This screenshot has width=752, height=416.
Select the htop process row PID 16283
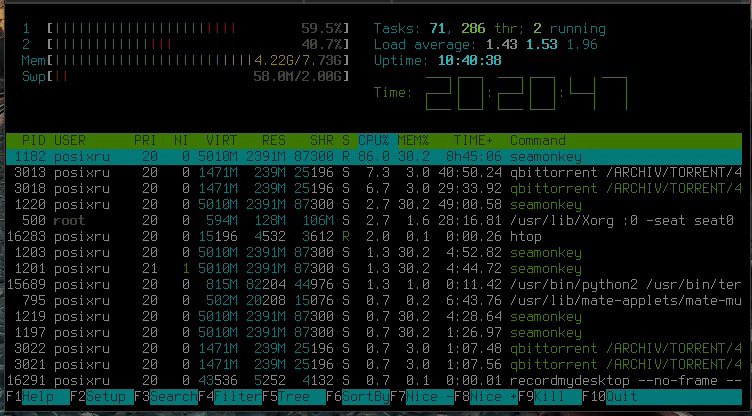point(374,237)
